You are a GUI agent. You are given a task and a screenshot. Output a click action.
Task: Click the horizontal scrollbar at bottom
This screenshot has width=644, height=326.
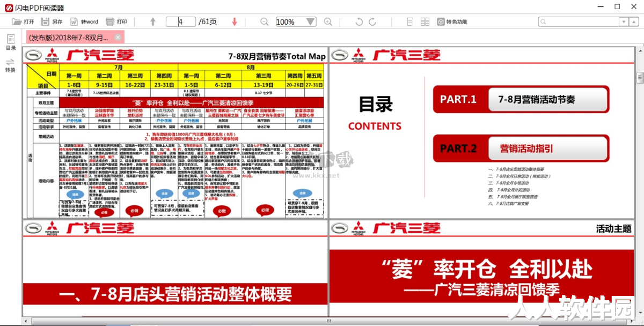coord(328,321)
